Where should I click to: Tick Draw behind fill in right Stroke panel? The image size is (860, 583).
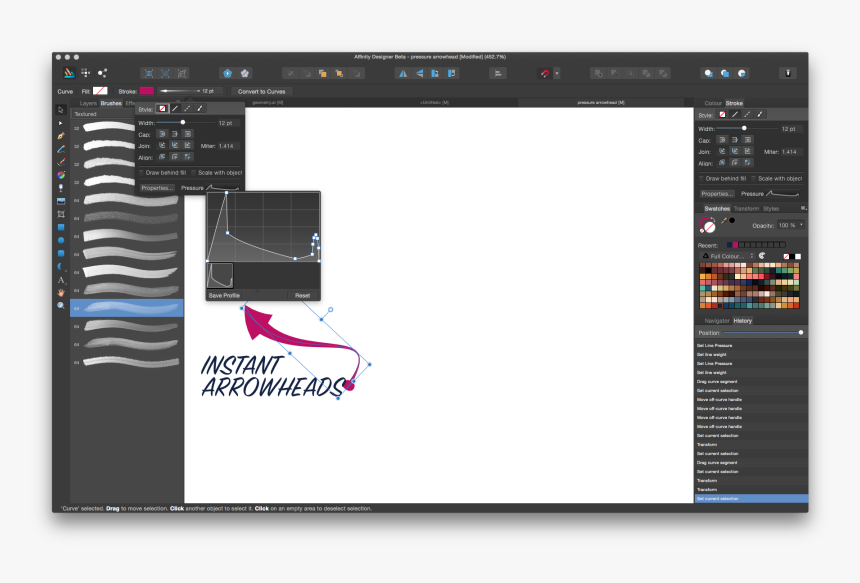(x=701, y=179)
